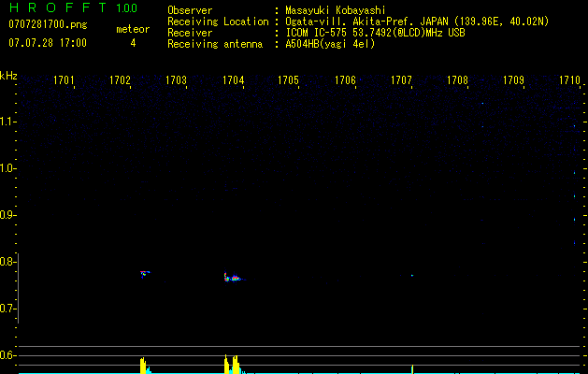
Task: Click the yellow signal bar below 1702 echo
Action: (x=143, y=366)
